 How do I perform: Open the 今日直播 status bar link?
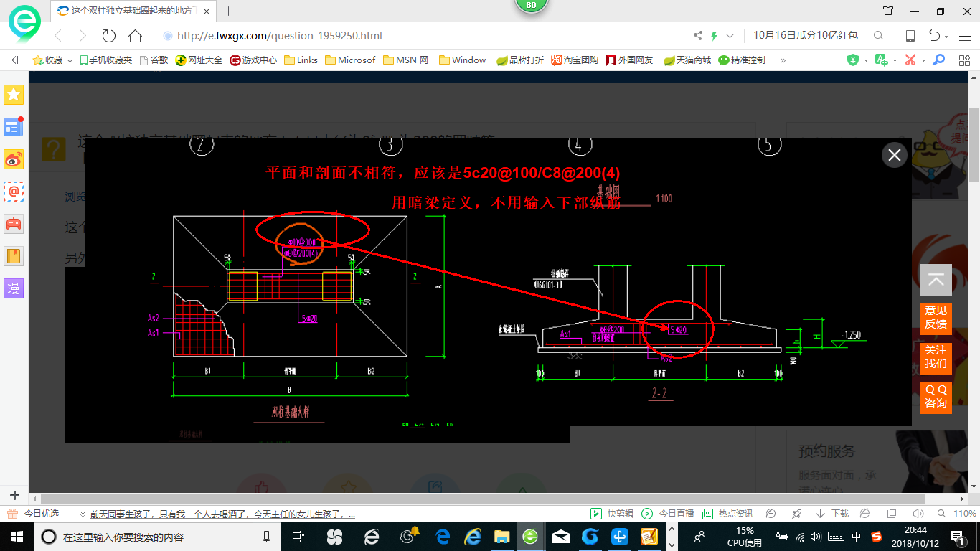[x=668, y=514]
